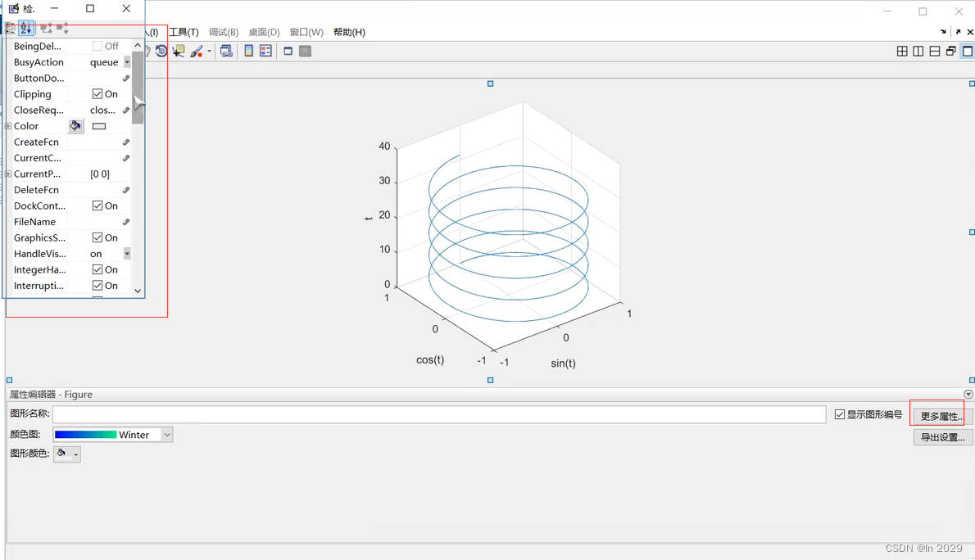The height and width of the screenshot is (560, 975).
Task: Click the collapse-all groups icon in inspector
Action: [62, 28]
